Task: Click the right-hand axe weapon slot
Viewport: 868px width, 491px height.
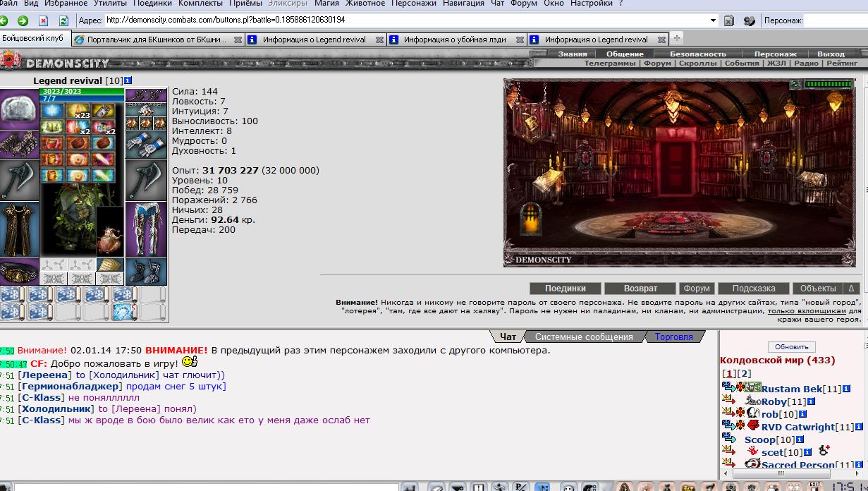Action: [146, 180]
